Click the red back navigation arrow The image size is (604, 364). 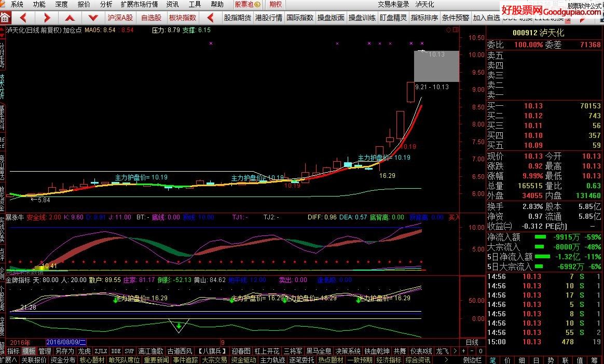[22, 17]
